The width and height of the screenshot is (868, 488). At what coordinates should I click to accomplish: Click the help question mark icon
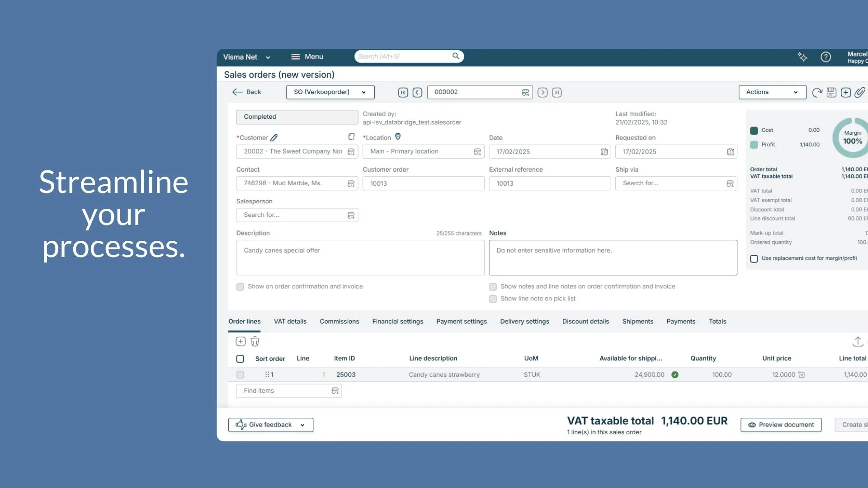(x=826, y=57)
